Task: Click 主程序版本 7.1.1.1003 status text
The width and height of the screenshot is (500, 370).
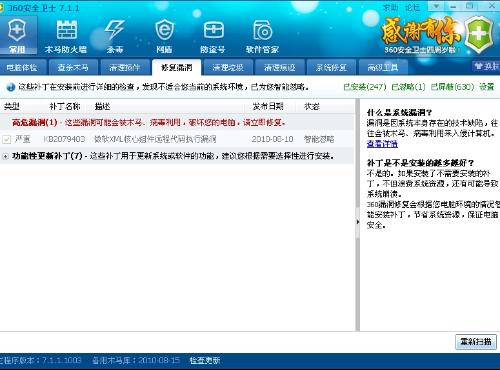Action: pyautogui.click(x=40, y=360)
